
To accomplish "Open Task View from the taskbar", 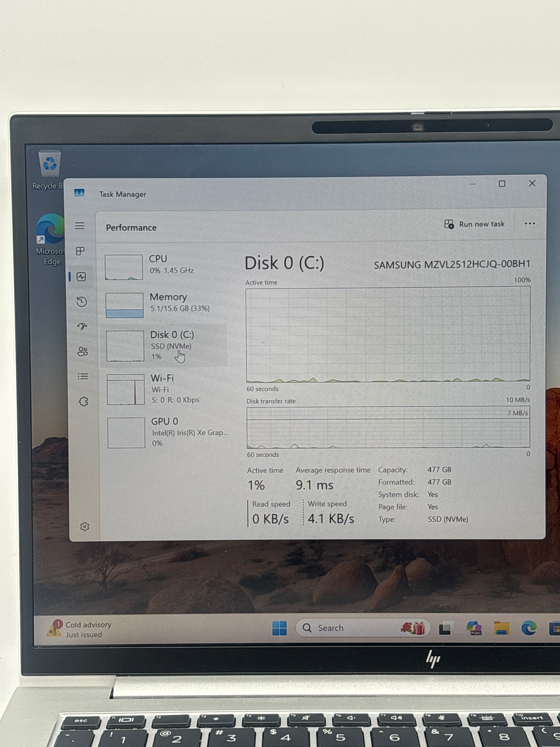I will (x=446, y=628).
